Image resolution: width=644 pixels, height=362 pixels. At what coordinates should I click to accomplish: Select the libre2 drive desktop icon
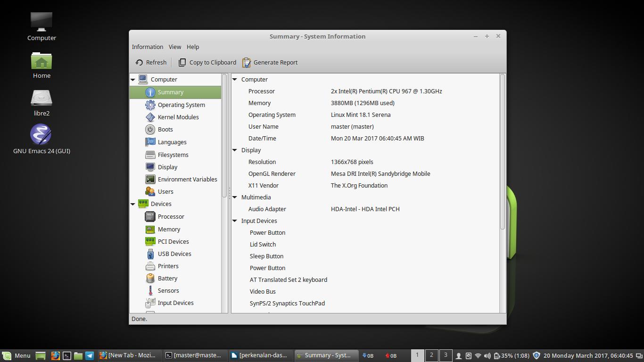point(41,103)
